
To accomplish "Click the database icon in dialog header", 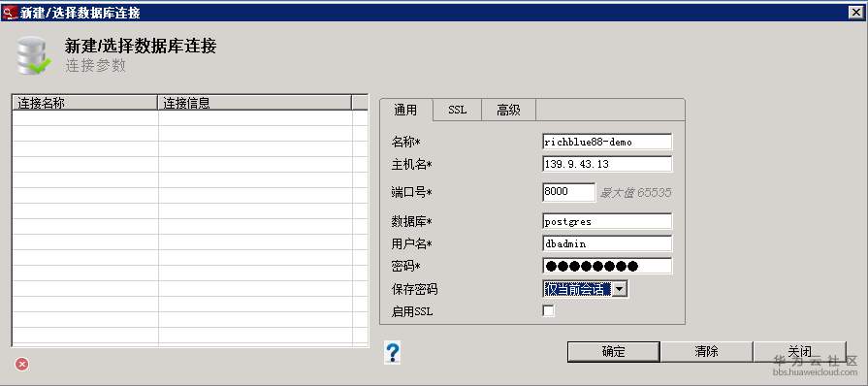I will coord(33,55).
